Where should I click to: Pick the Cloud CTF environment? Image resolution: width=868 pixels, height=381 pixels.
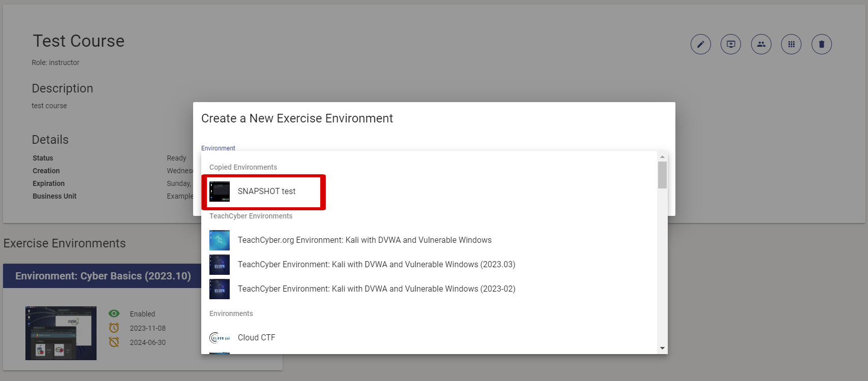point(429,338)
